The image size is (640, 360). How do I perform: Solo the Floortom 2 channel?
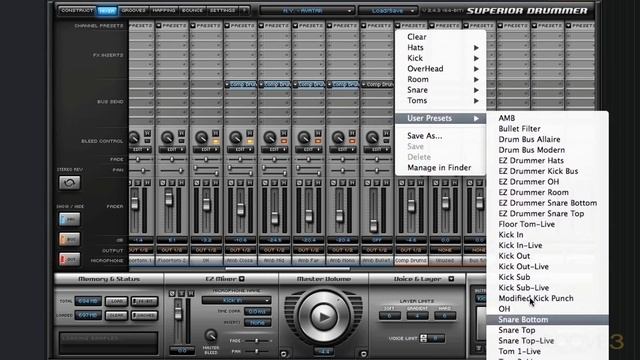[172, 182]
